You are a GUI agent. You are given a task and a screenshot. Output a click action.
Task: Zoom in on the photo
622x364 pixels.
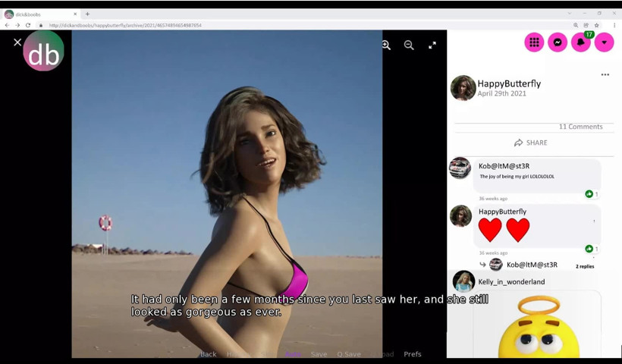[x=386, y=45]
